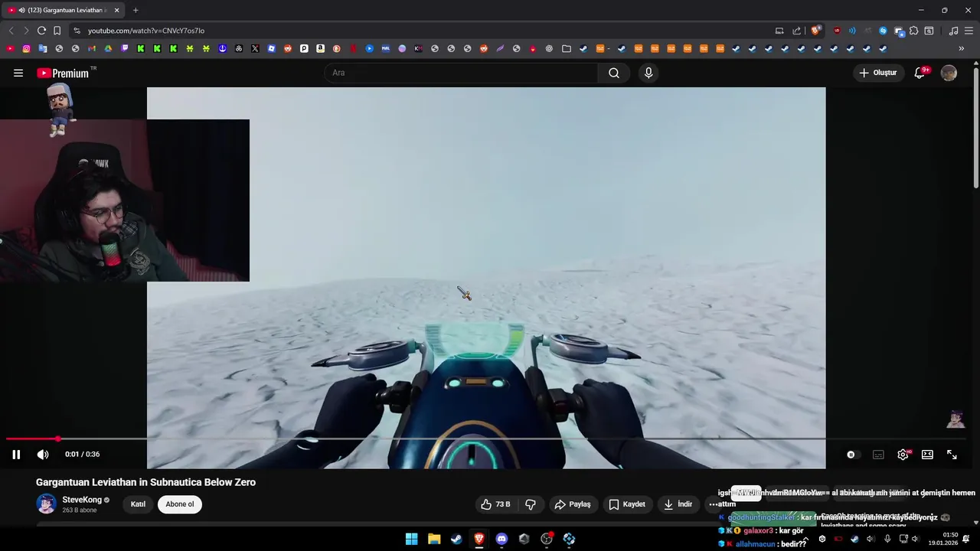Open the taskbar clock showing 01:50
Image resolution: width=980 pixels, height=551 pixels.
point(945,539)
